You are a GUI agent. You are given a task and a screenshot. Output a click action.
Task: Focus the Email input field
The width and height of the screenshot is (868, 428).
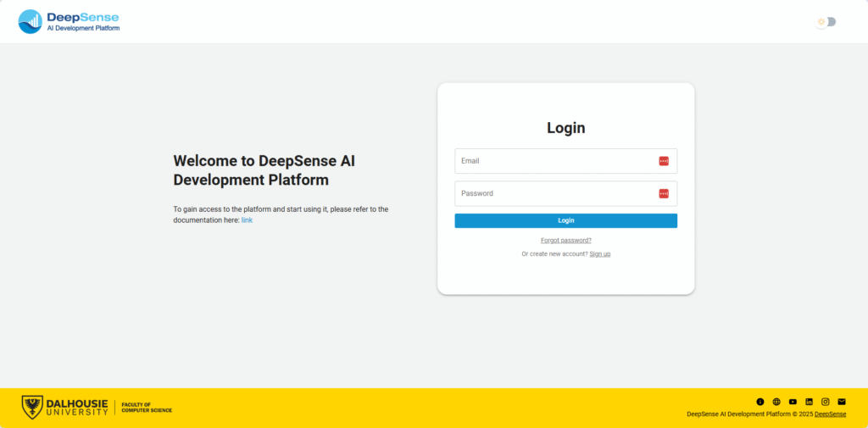point(555,161)
